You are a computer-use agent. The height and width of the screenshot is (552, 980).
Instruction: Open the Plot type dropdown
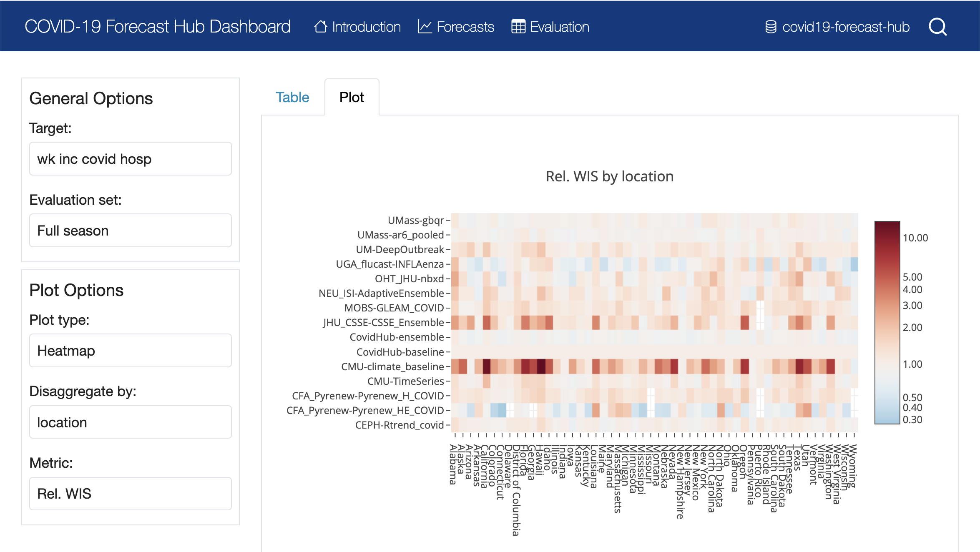131,351
